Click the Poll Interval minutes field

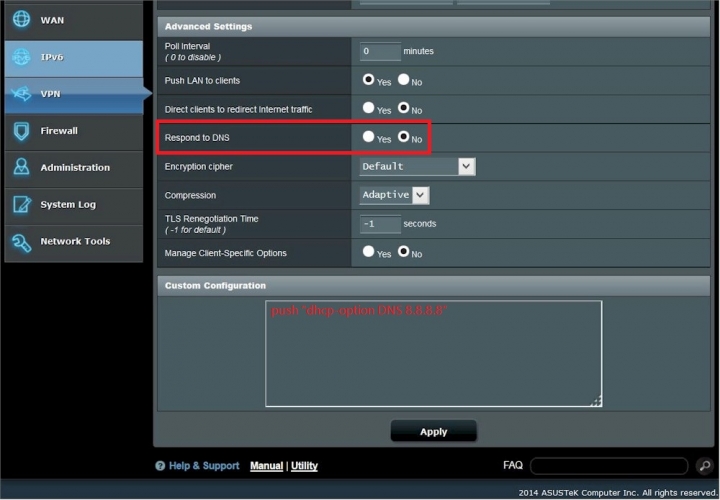tap(380, 51)
